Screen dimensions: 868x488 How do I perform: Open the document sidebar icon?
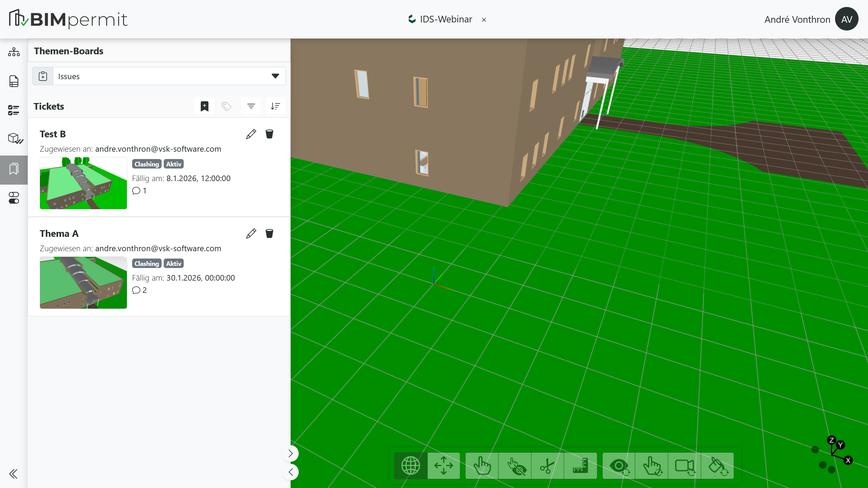[14, 81]
